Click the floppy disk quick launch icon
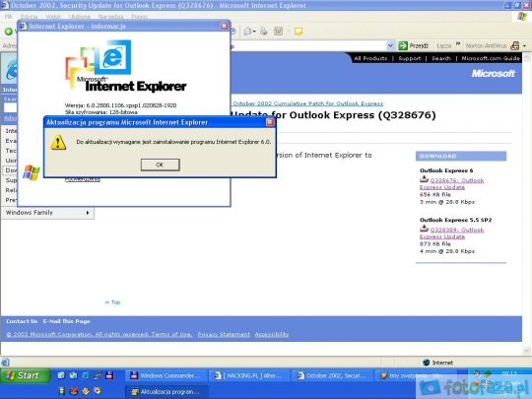532x399 pixels. (x=109, y=375)
